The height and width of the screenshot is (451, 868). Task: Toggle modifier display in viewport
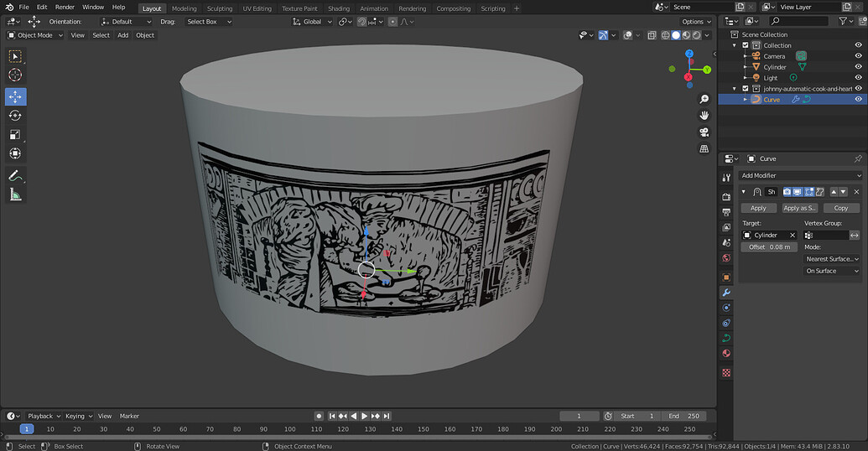click(798, 192)
